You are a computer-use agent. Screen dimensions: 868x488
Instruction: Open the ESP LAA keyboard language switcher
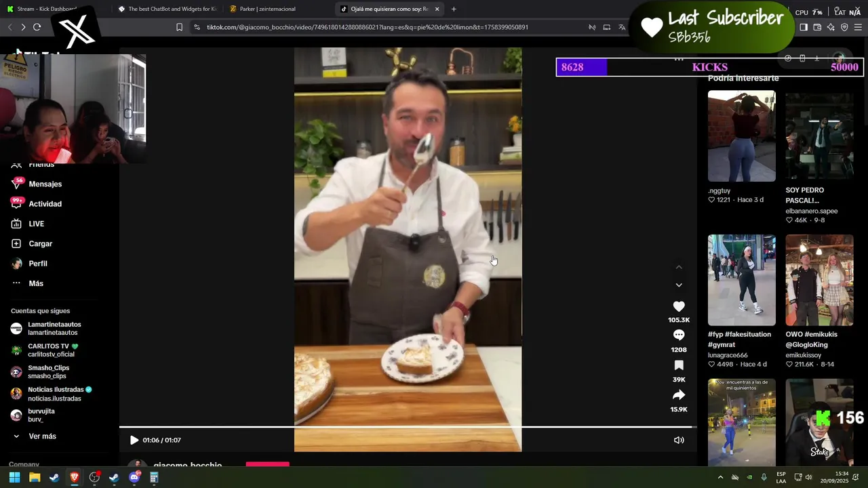[x=781, y=477]
